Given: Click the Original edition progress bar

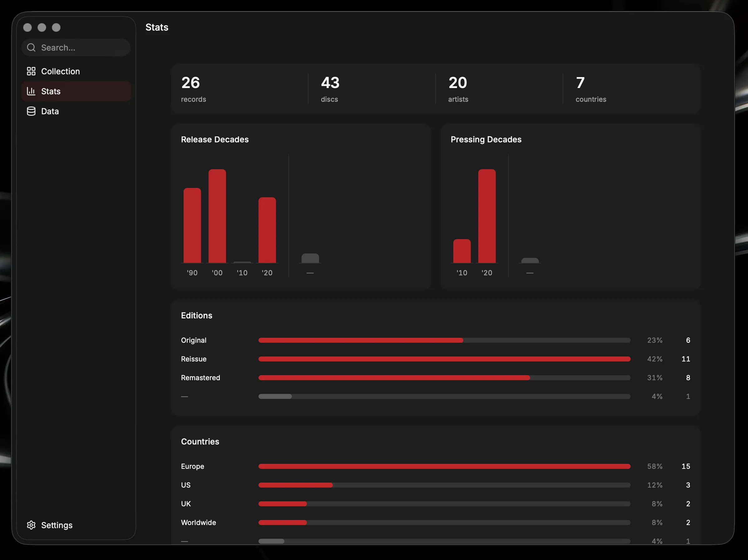Looking at the screenshot, I should pos(444,340).
